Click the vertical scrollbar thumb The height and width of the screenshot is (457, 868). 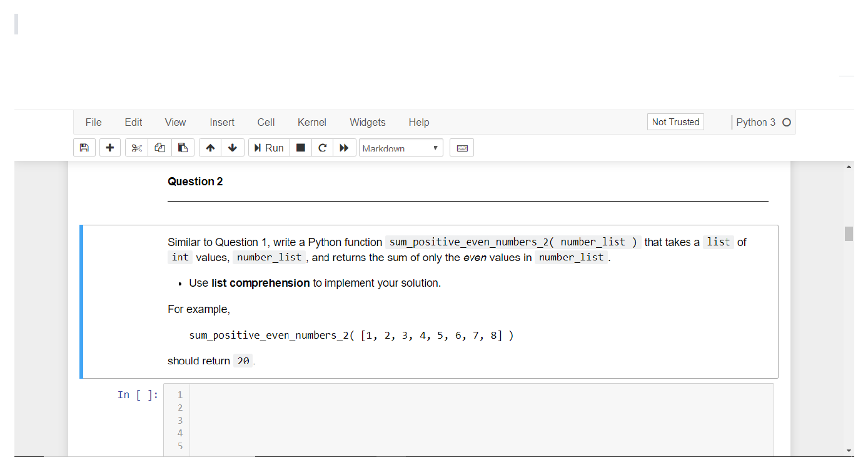click(x=849, y=234)
